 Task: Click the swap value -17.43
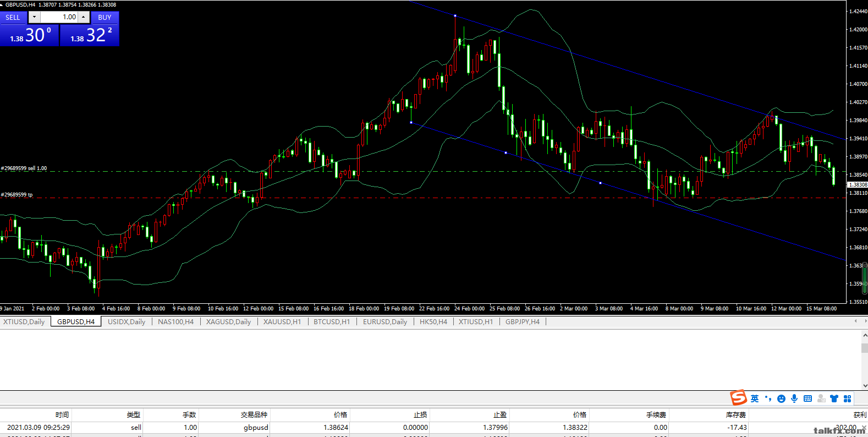[x=737, y=427]
